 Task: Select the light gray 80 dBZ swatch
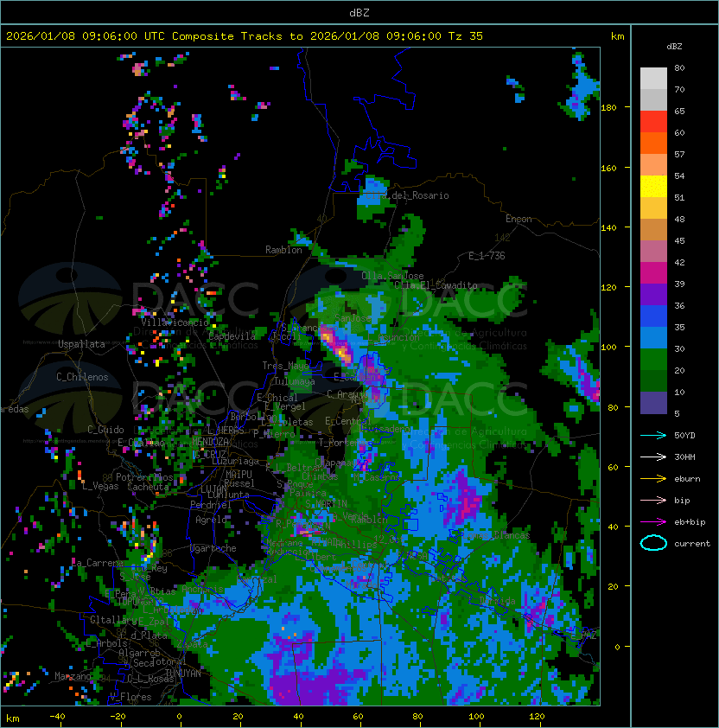653,78
